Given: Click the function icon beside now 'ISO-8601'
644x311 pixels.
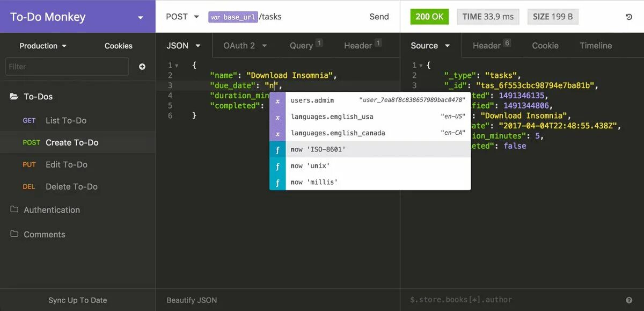Looking at the screenshot, I should click(x=277, y=149).
